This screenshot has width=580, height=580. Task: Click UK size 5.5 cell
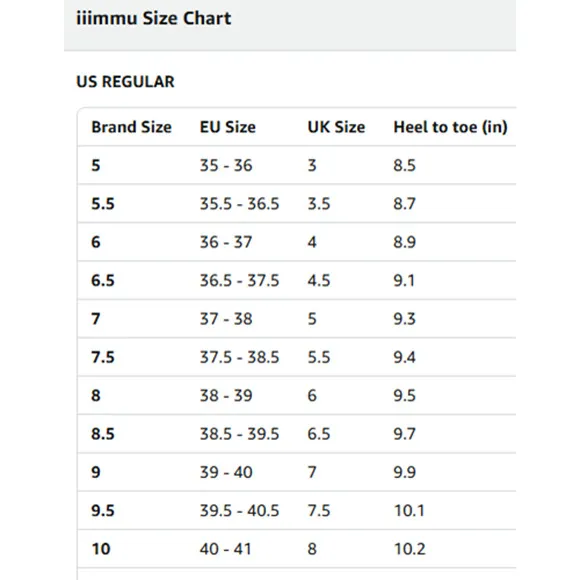point(318,357)
